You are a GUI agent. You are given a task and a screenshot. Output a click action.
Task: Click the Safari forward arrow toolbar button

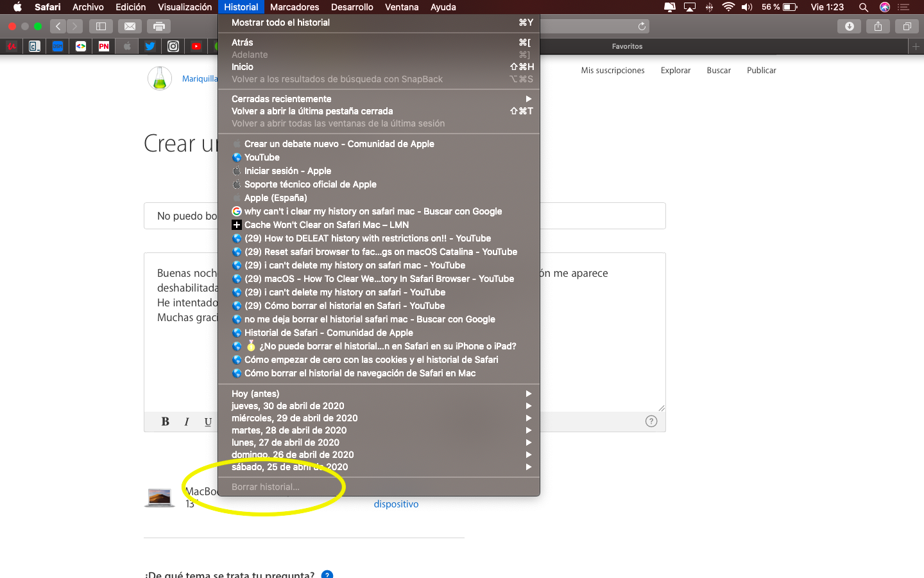pos(75,26)
